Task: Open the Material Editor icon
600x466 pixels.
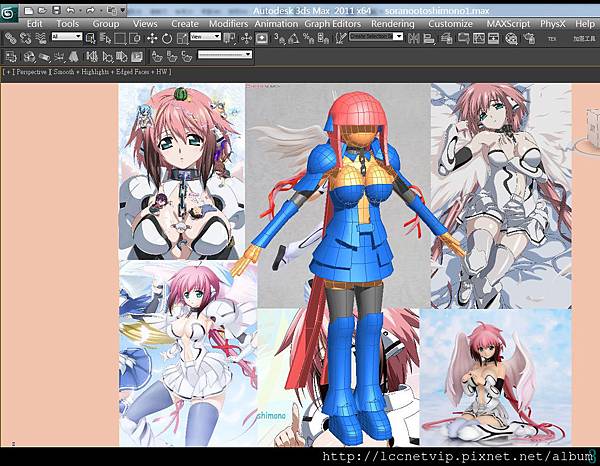Action: click(511, 38)
